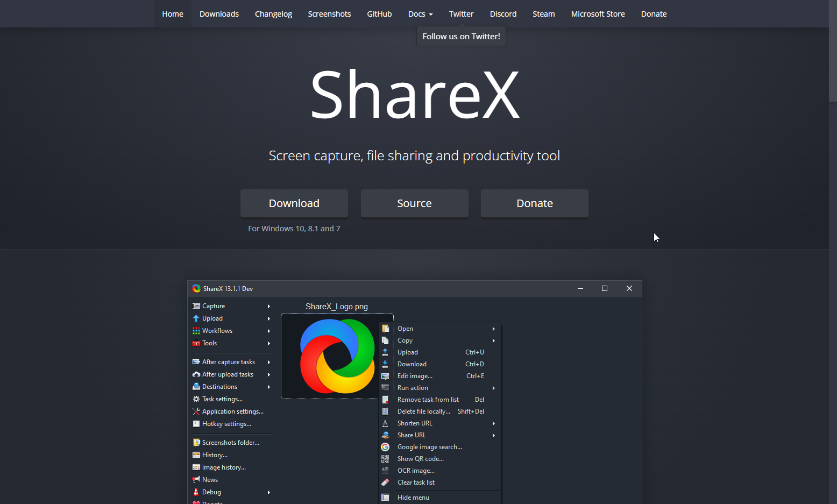The height and width of the screenshot is (504, 837).
Task: Open the Screenshots nav item
Action: (329, 14)
